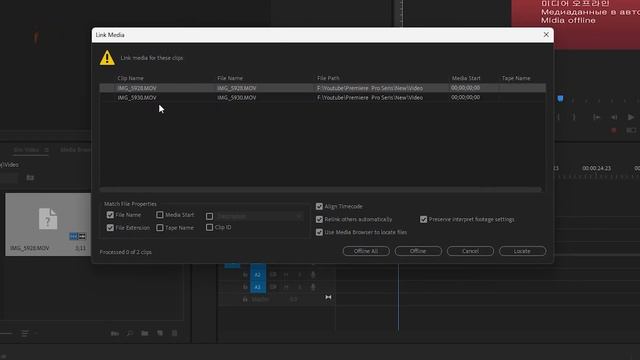Play the Program monitor
The width and height of the screenshot is (640, 360).
(631, 117)
